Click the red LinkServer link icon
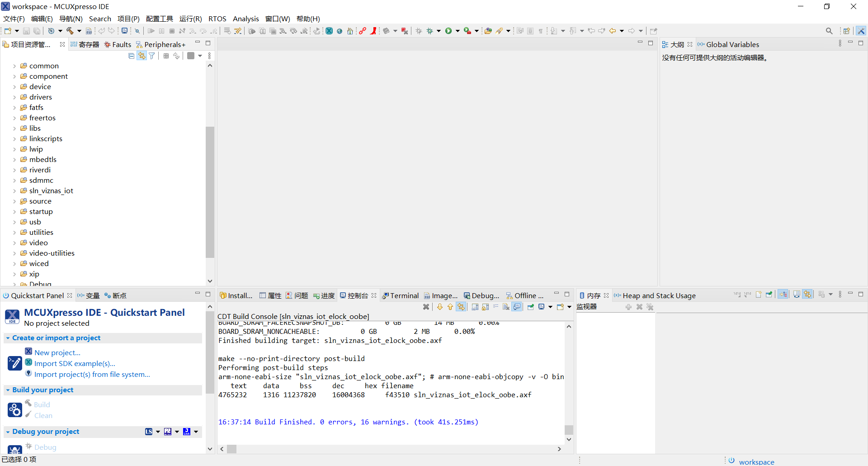The width and height of the screenshot is (868, 466). click(363, 31)
